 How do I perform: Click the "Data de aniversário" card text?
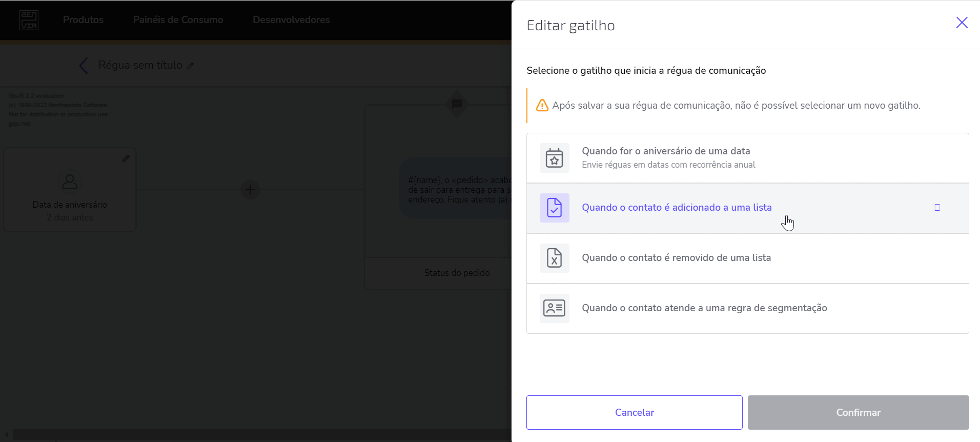click(70, 205)
